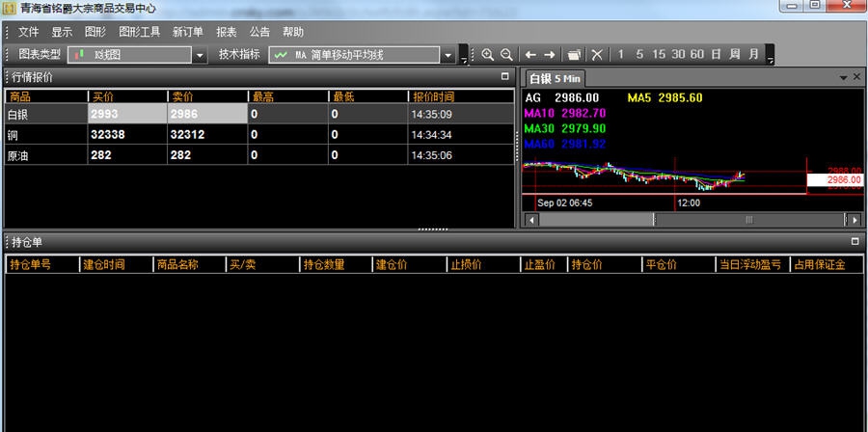Open the 图表类型 chart type dropdown
868x432 pixels.
201,55
